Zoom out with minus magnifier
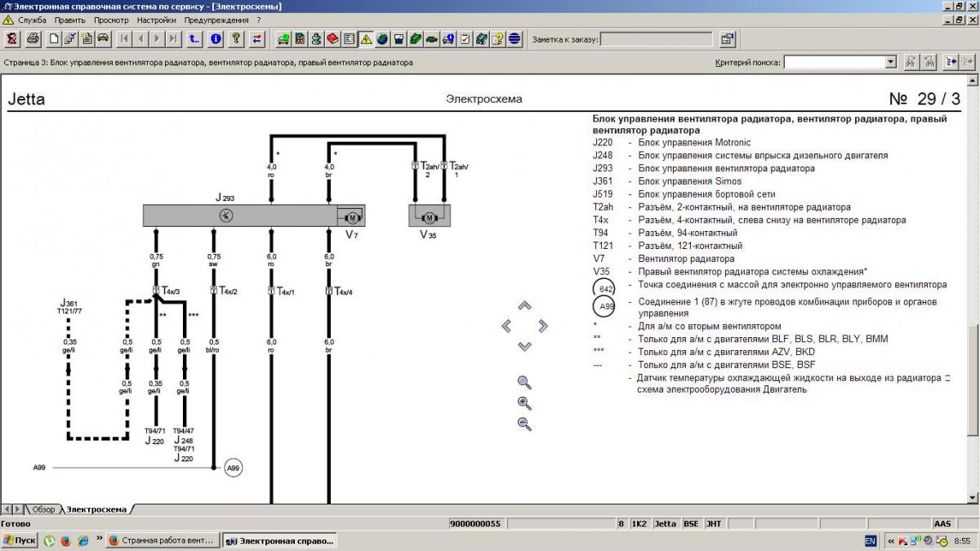980x551 pixels. [524, 424]
